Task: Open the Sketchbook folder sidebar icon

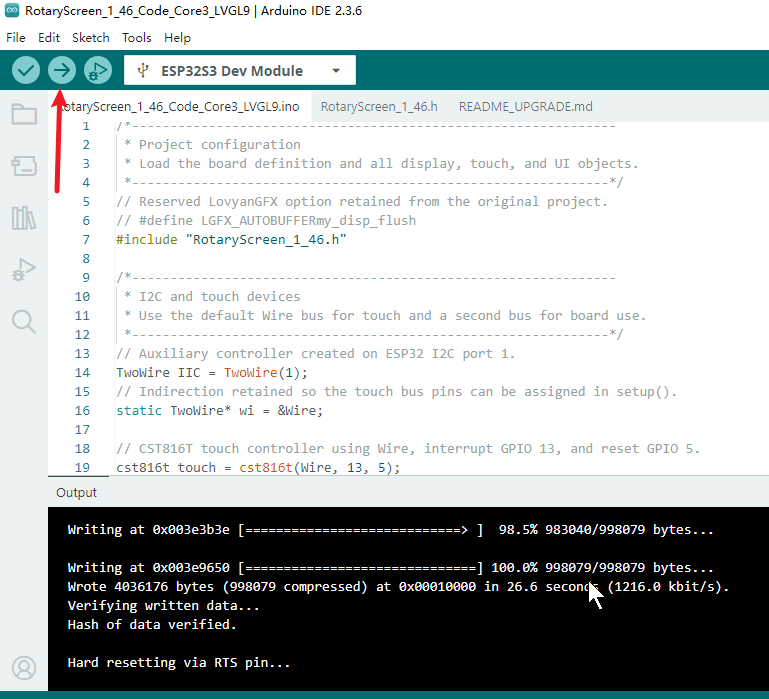Action: click(24, 114)
